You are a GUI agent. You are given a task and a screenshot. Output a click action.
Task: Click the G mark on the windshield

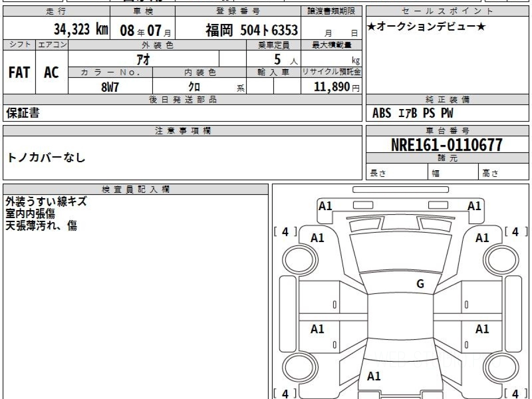[420, 284]
